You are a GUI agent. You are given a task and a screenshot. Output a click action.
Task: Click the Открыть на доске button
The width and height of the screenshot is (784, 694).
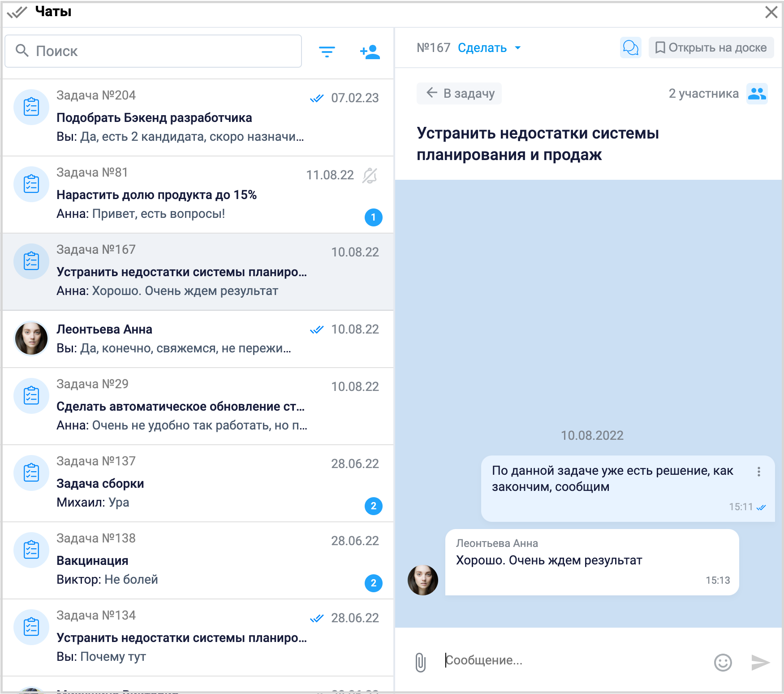point(711,48)
